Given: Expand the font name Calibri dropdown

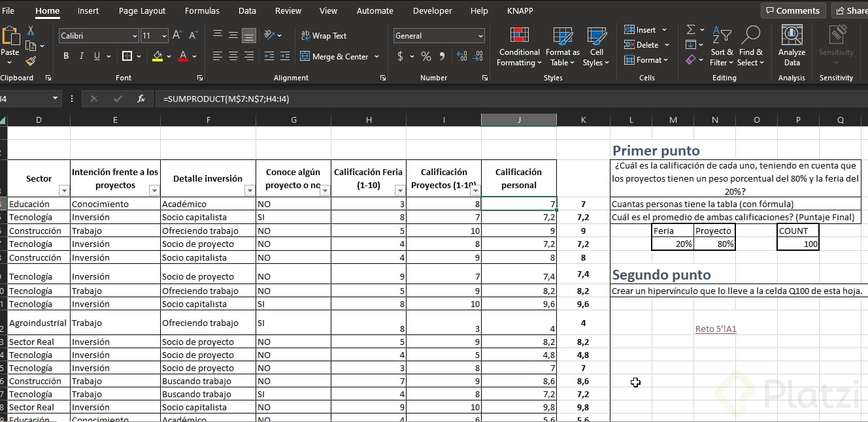Looking at the screenshot, I should point(135,37).
